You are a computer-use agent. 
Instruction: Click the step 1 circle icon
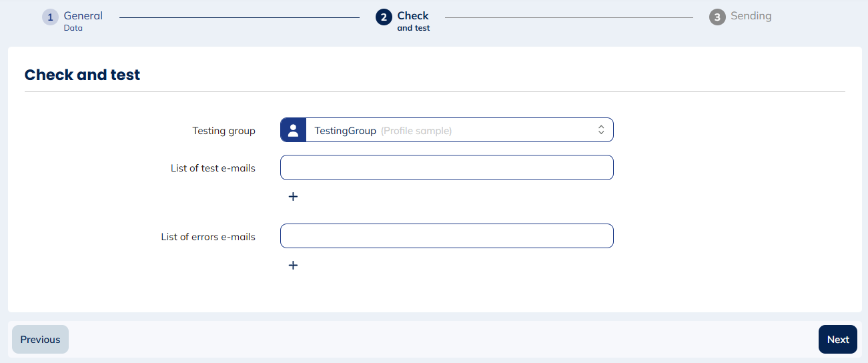point(50,17)
